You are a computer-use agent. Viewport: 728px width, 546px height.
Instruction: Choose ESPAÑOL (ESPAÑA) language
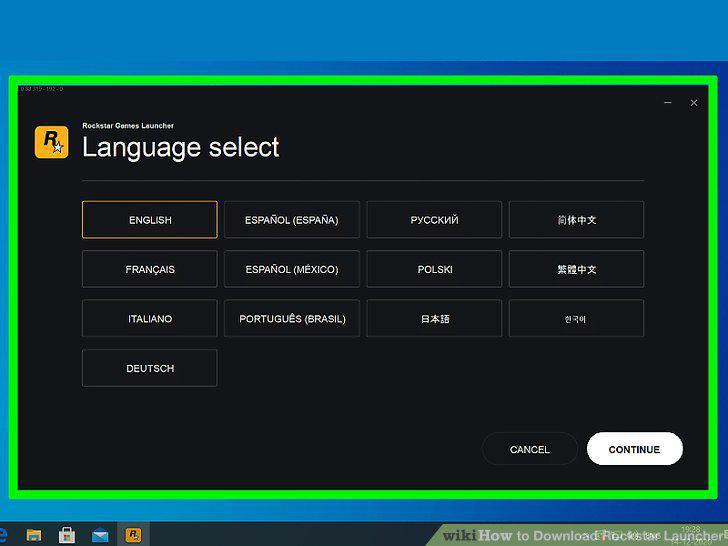292,220
